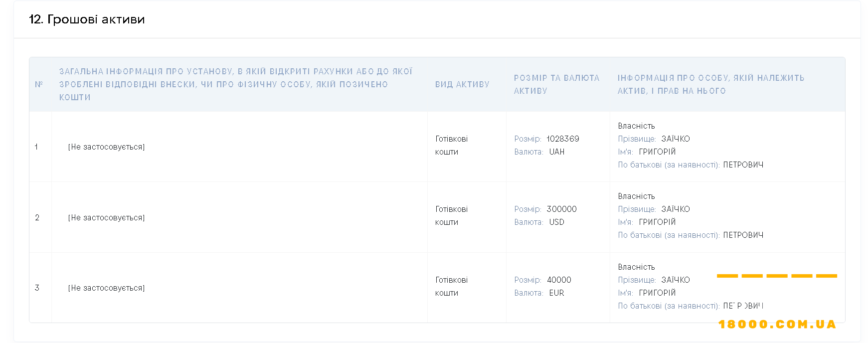Click the № column header

point(39,84)
